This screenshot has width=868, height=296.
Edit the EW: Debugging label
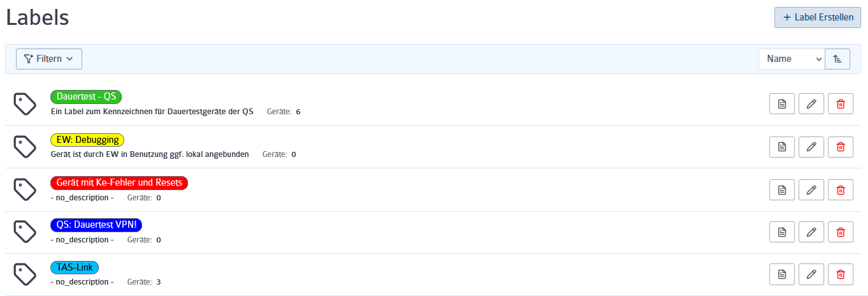click(x=811, y=147)
